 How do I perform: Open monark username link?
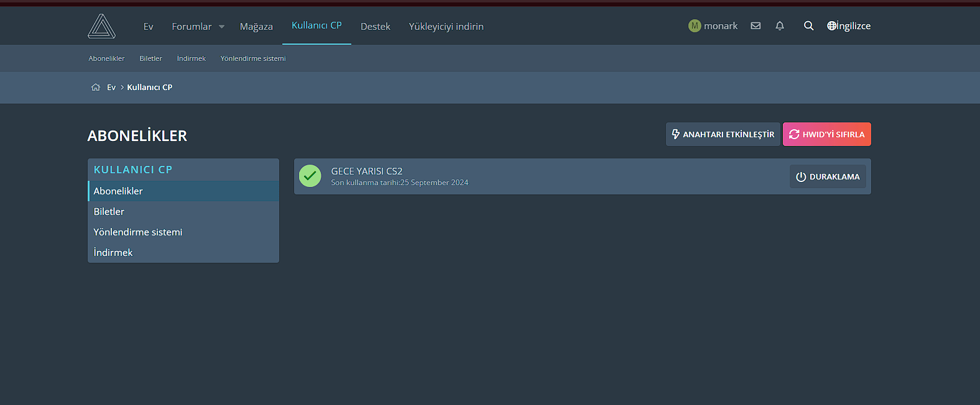pyautogui.click(x=721, y=26)
